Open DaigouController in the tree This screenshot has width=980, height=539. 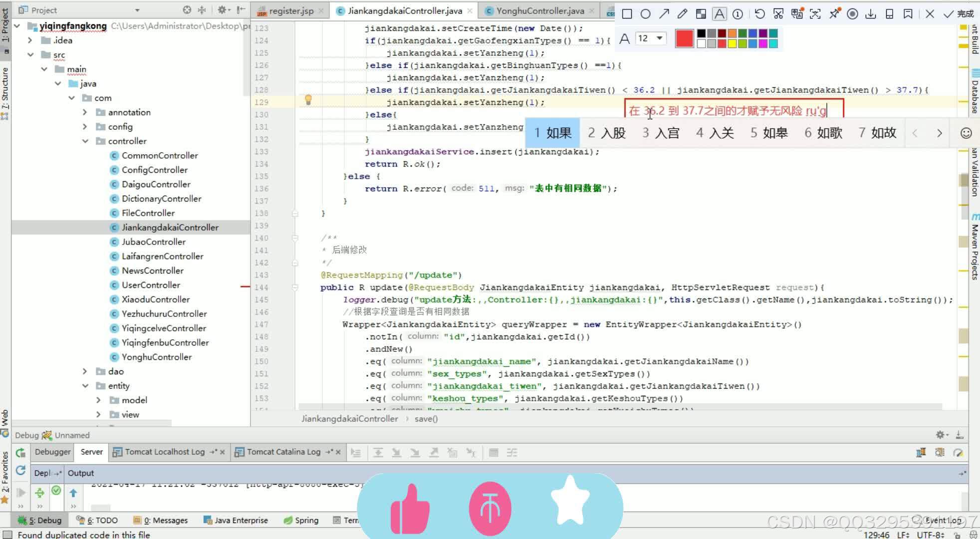click(x=156, y=184)
